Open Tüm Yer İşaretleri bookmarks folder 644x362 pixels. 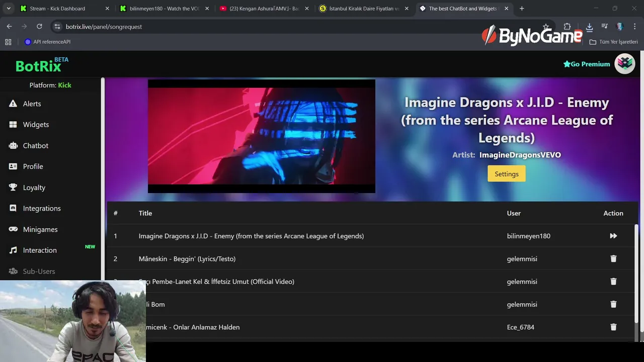click(613, 42)
